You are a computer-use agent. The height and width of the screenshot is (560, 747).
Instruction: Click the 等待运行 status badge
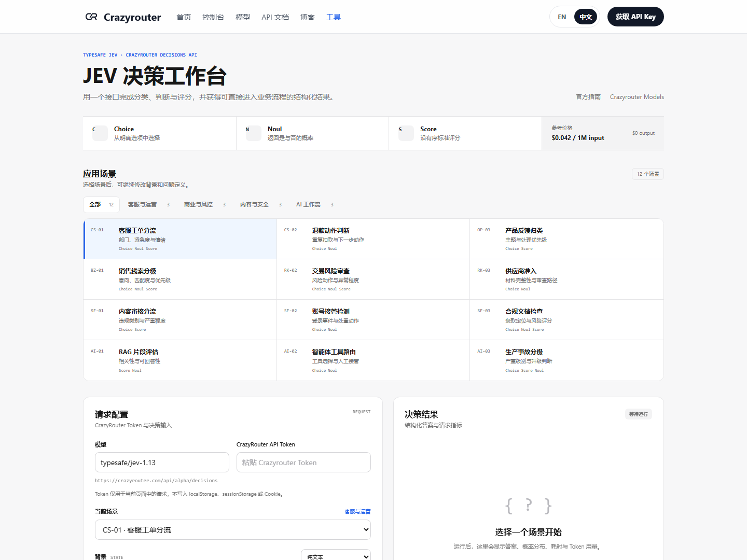point(639,414)
